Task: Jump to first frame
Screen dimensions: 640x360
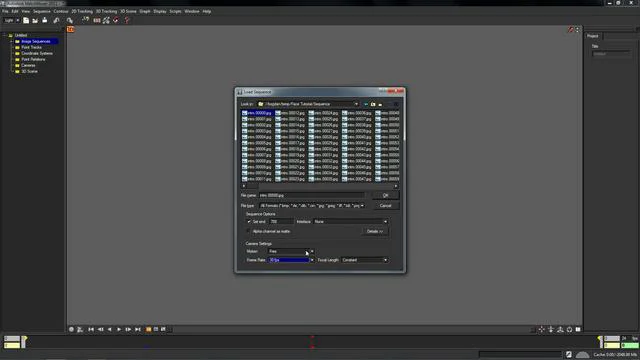Action: [91, 329]
